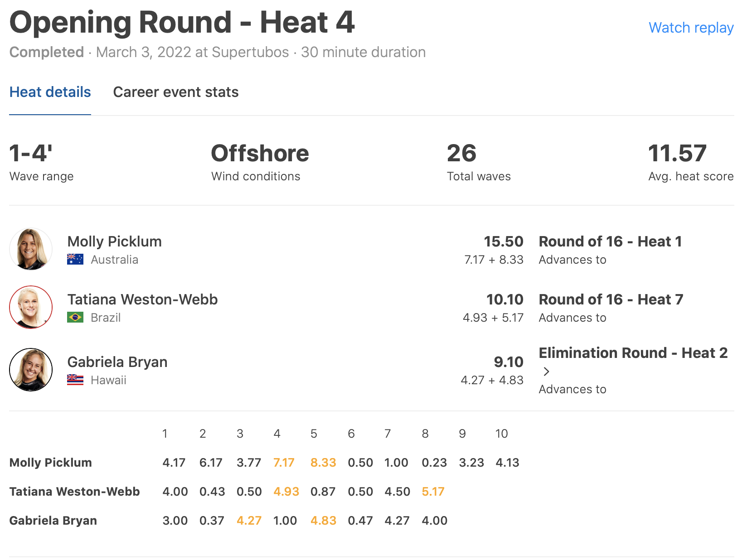Open Round of 16 - Heat 1
This screenshot has height=560, width=747.
point(610,241)
